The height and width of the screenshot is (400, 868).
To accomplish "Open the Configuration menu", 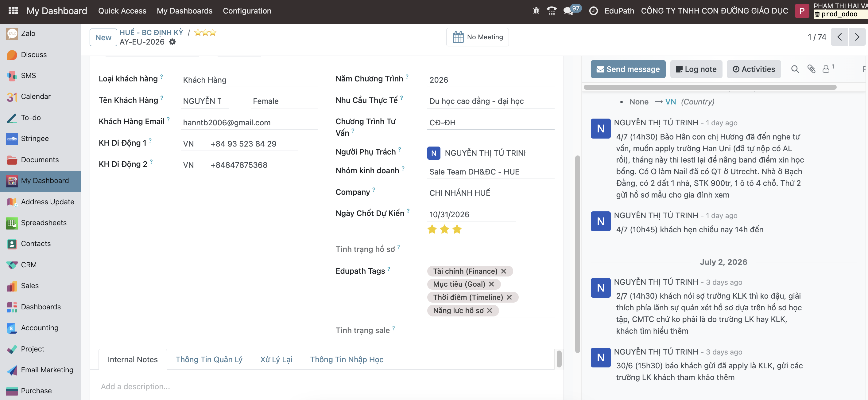I will pyautogui.click(x=247, y=11).
